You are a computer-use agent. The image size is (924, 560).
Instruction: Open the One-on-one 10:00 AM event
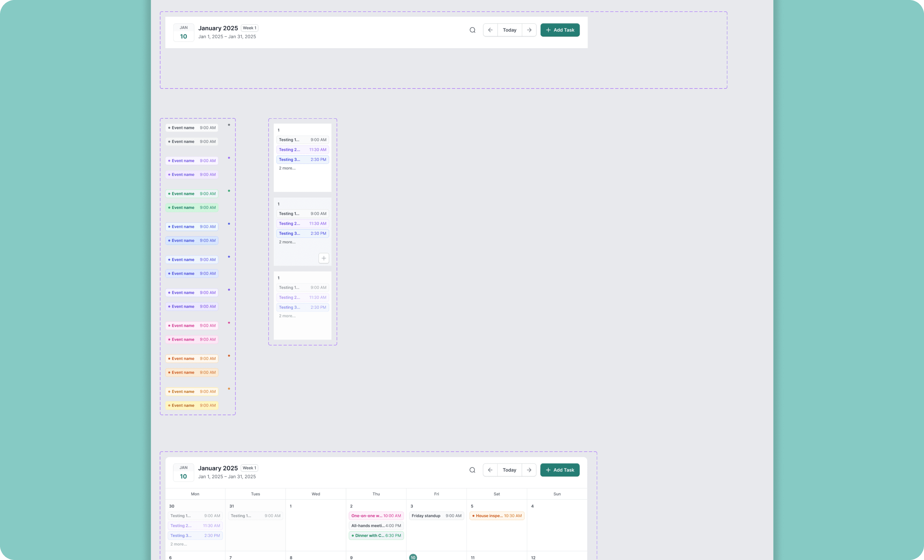pyautogui.click(x=376, y=516)
